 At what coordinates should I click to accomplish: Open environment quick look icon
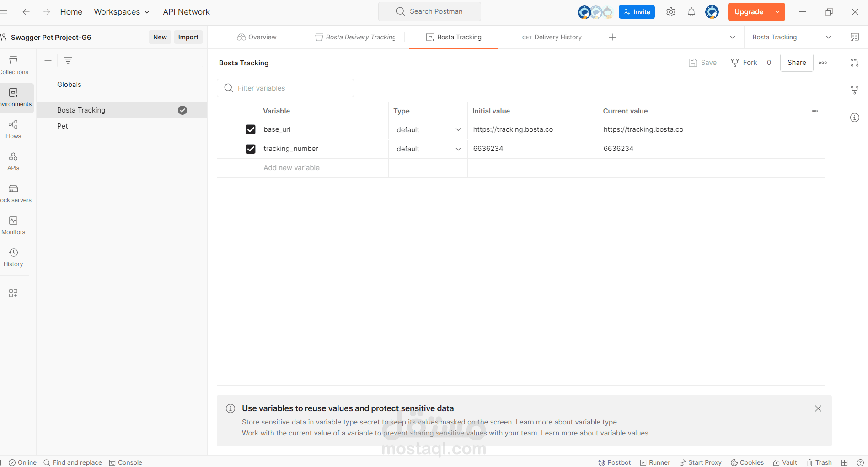click(855, 37)
